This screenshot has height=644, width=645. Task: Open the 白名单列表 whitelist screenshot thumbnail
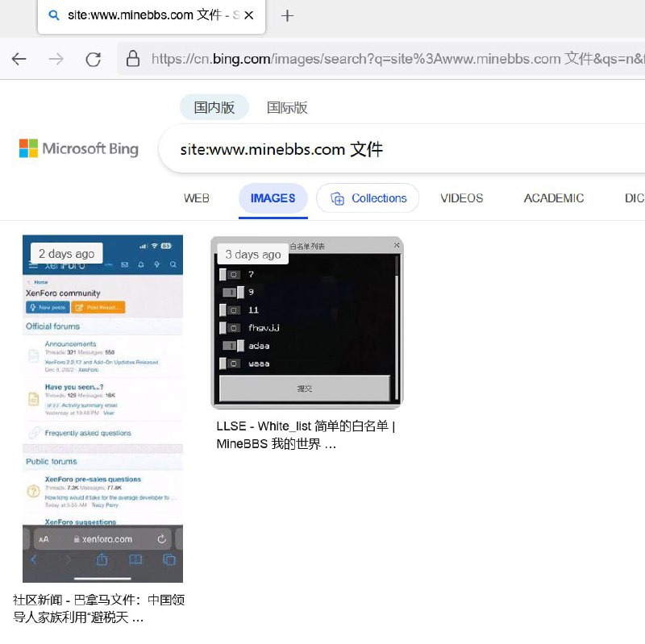tap(306, 321)
